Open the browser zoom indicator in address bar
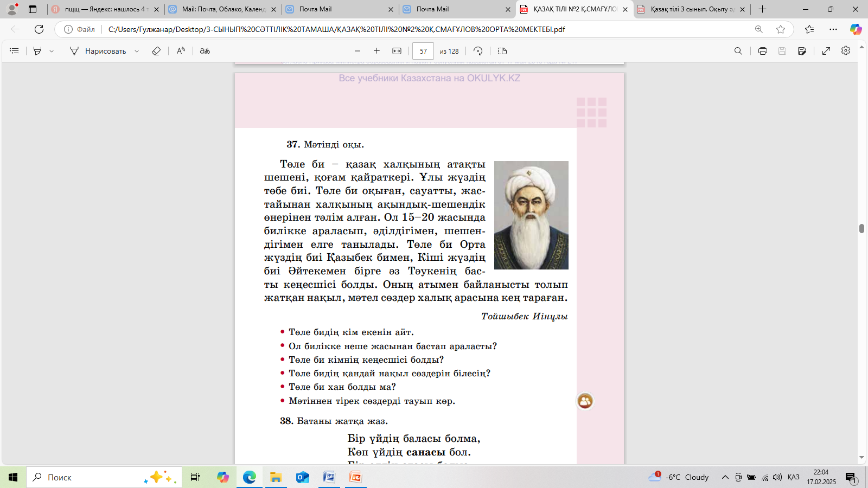Image resolution: width=868 pixels, height=488 pixels. coord(759,29)
